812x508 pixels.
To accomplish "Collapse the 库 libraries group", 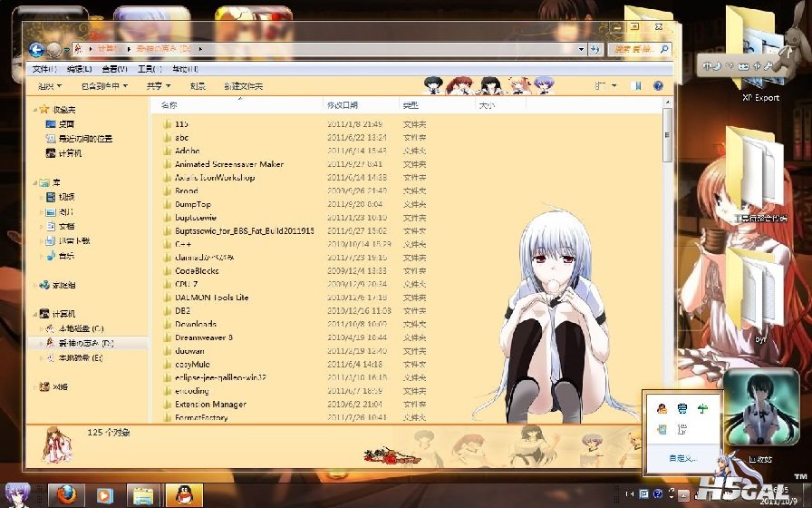I will (x=35, y=182).
